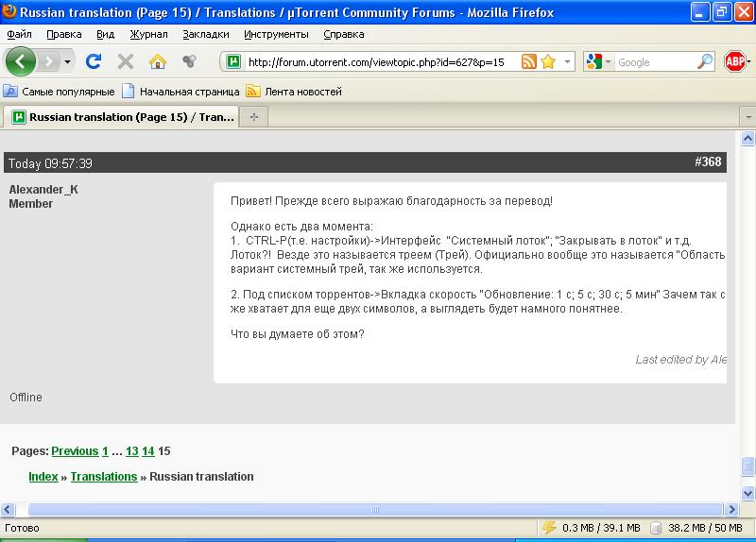Open the Вид menu
Screen dimensions: 756x542
click(105, 34)
